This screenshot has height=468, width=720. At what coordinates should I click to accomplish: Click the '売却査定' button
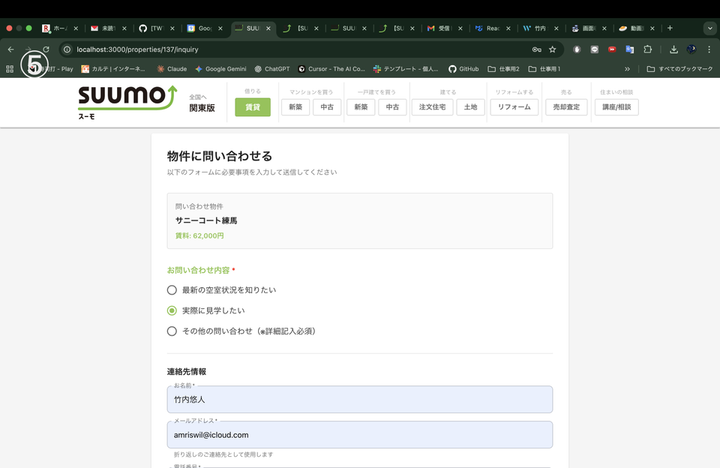566,107
